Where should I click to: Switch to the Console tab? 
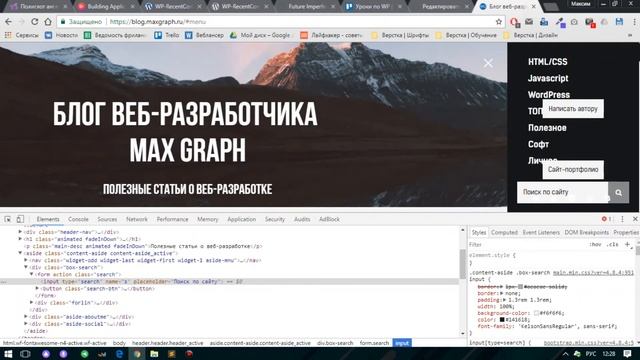(78, 219)
